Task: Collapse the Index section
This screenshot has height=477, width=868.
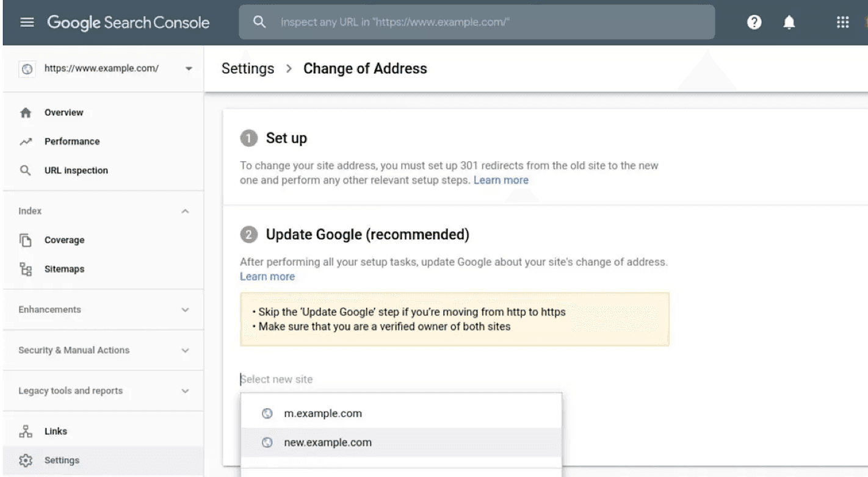Action: [186, 211]
